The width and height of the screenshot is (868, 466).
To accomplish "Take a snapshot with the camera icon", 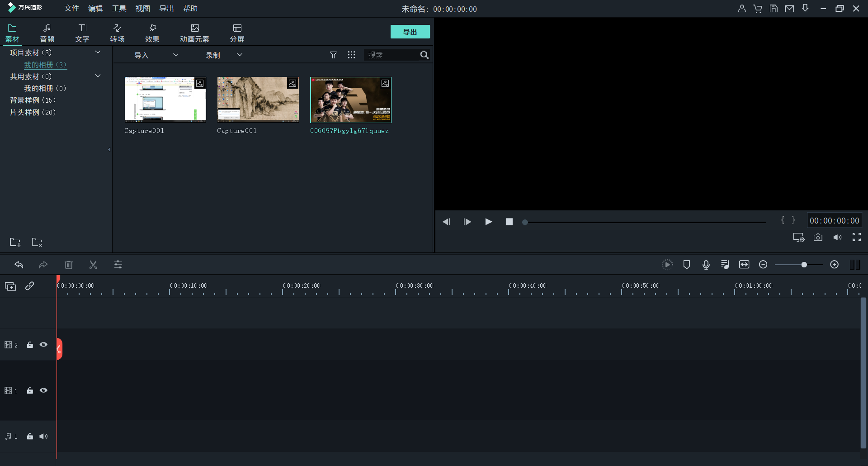I will click(x=817, y=238).
